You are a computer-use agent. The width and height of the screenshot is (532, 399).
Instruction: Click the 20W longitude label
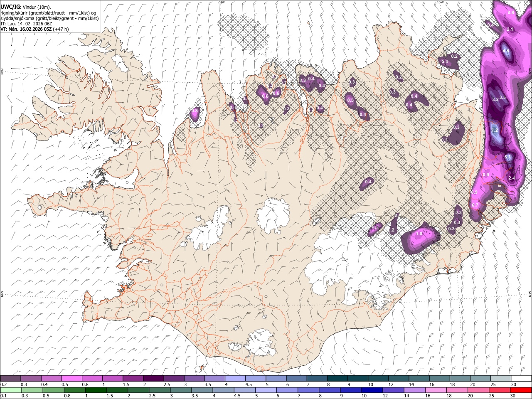[x=221, y=2]
